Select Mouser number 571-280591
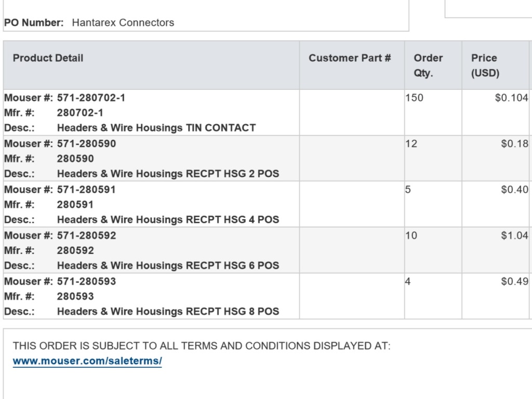The image size is (532, 399). pyautogui.click(x=86, y=190)
